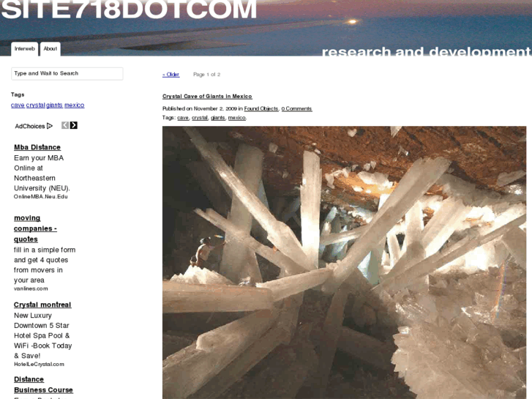Open the Mba Distance ad
Viewport: 532px width, 399px height.
pyautogui.click(x=37, y=147)
